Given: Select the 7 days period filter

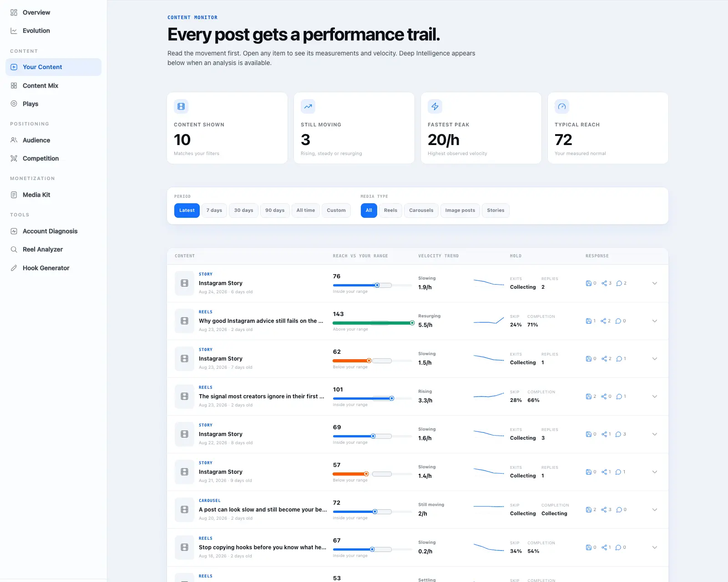Looking at the screenshot, I should point(214,211).
